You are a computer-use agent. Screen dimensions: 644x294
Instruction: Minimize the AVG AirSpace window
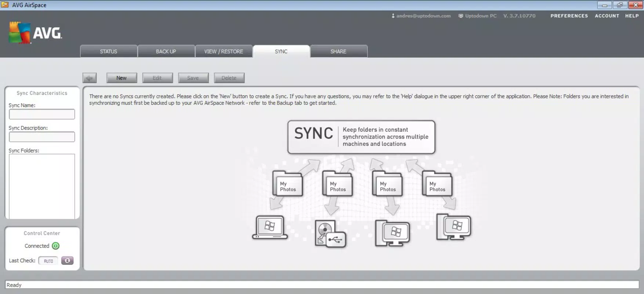click(x=604, y=5)
